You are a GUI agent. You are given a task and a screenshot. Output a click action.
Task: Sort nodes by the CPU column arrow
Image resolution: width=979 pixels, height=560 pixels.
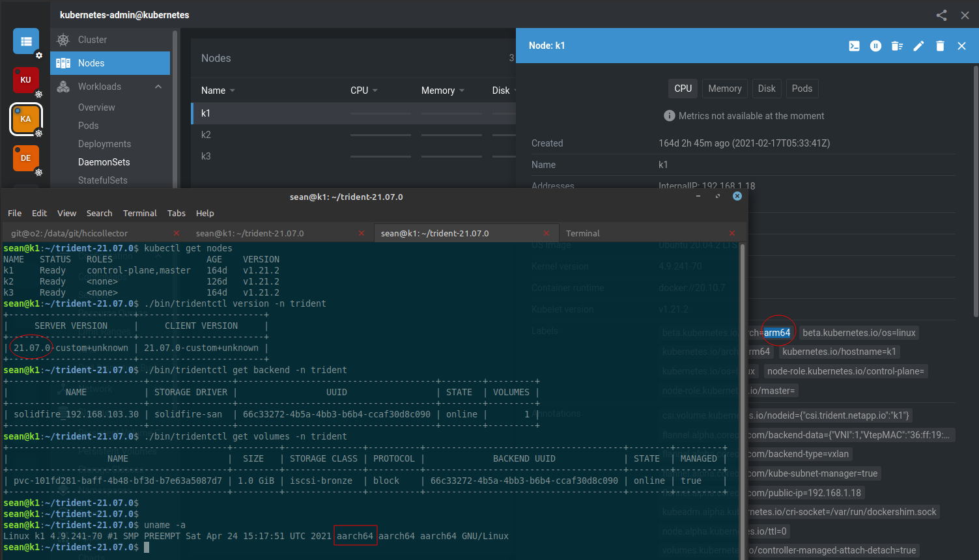click(375, 91)
